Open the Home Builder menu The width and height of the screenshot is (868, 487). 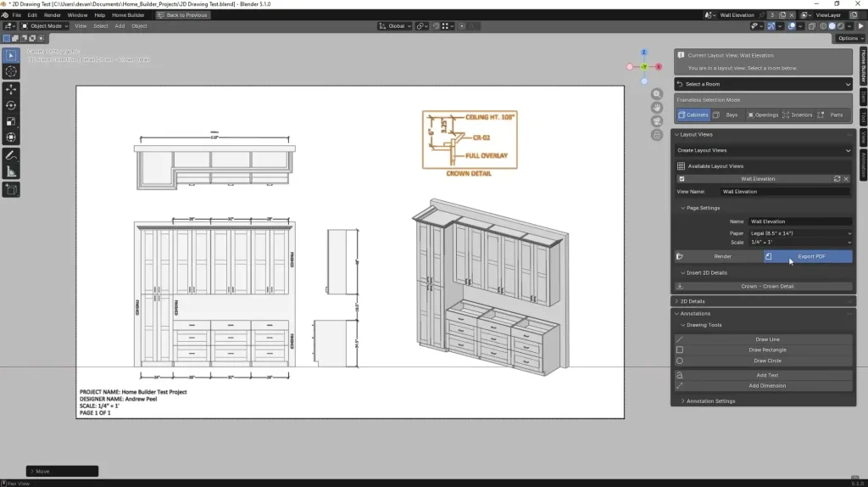(x=128, y=15)
